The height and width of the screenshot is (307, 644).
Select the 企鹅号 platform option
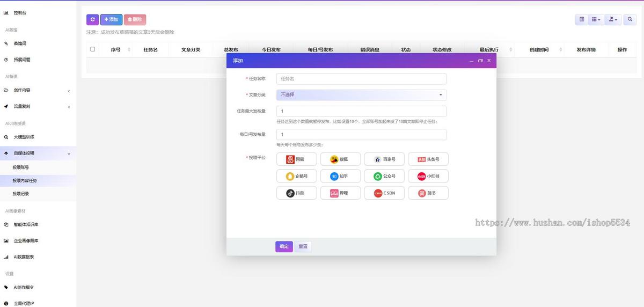pyautogui.click(x=296, y=176)
